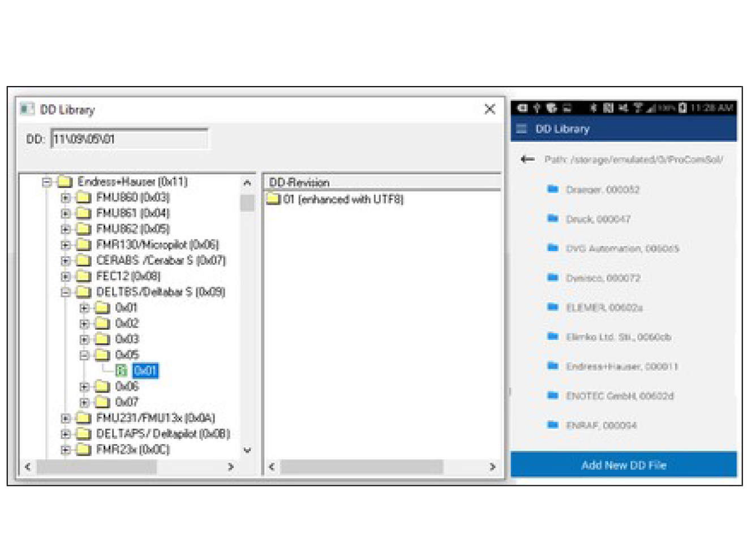Open the '01 (enhanced with UTF8)' folder icon
The width and height of the screenshot is (747, 560).
(274, 199)
